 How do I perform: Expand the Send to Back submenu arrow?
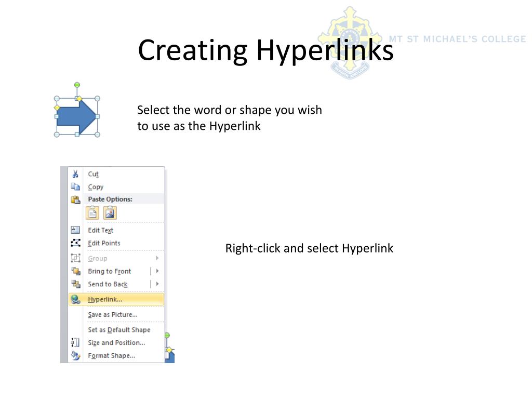click(x=157, y=284)
